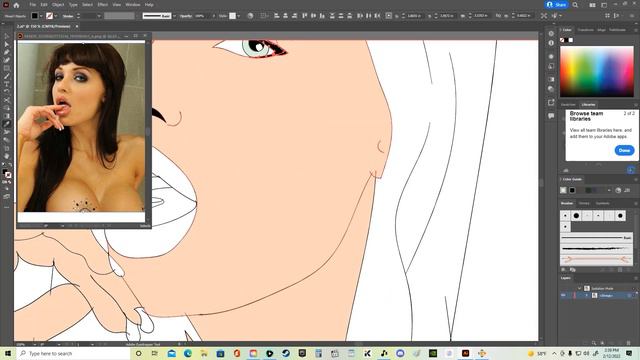Switch to the Libraries tab

tap(589, 104)
